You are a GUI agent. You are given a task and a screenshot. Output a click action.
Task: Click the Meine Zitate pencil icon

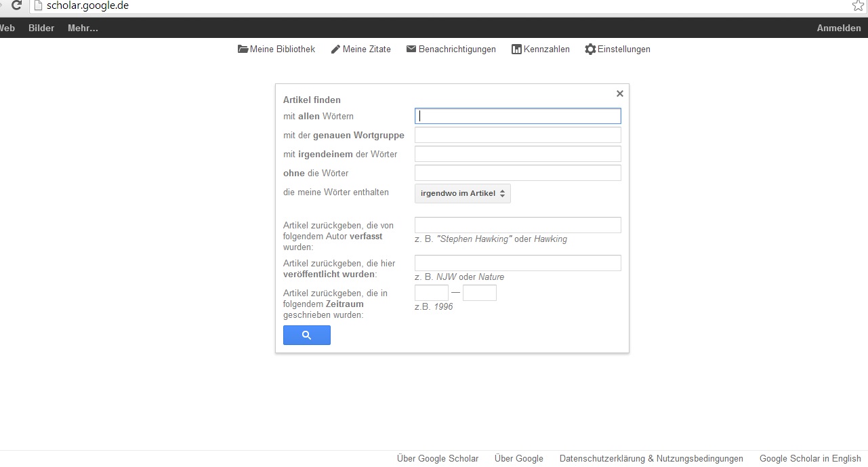[335, 49]
